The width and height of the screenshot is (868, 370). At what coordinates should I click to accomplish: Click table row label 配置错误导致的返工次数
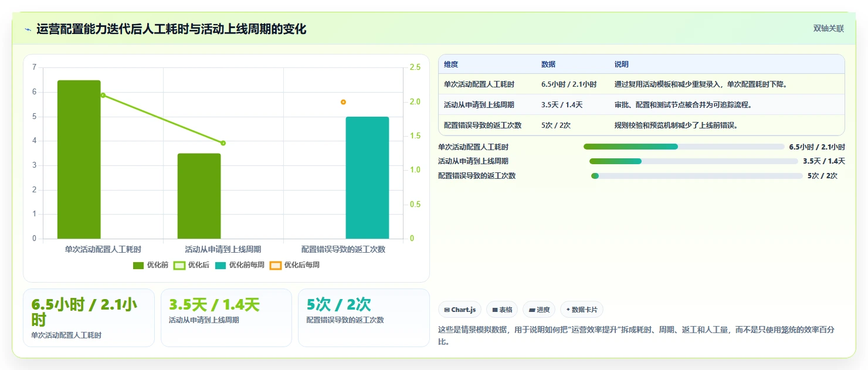(x=483, y=125)
